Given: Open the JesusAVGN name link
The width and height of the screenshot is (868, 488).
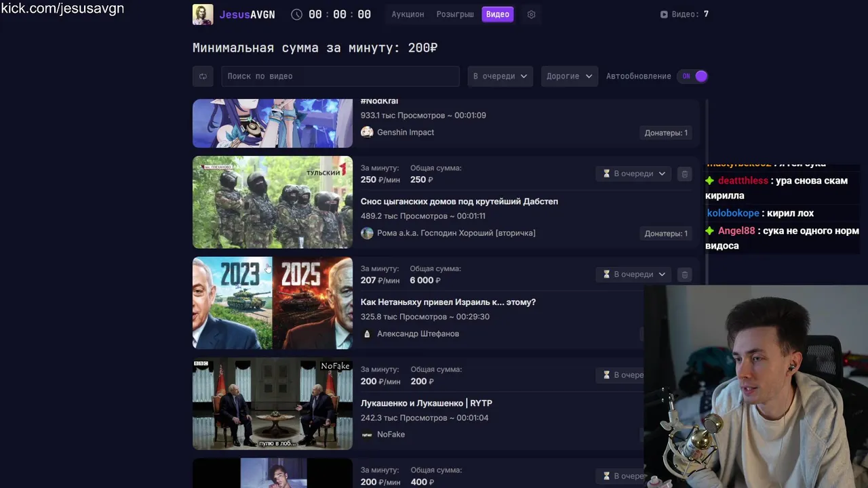Looking at the screenshot, I should (x=247, y=14).
